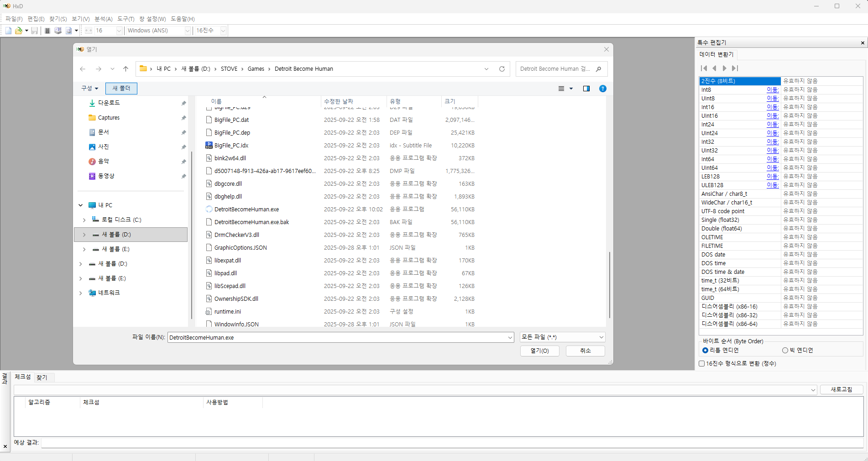Open the file type filter dropdown

(x=562, y=337)
